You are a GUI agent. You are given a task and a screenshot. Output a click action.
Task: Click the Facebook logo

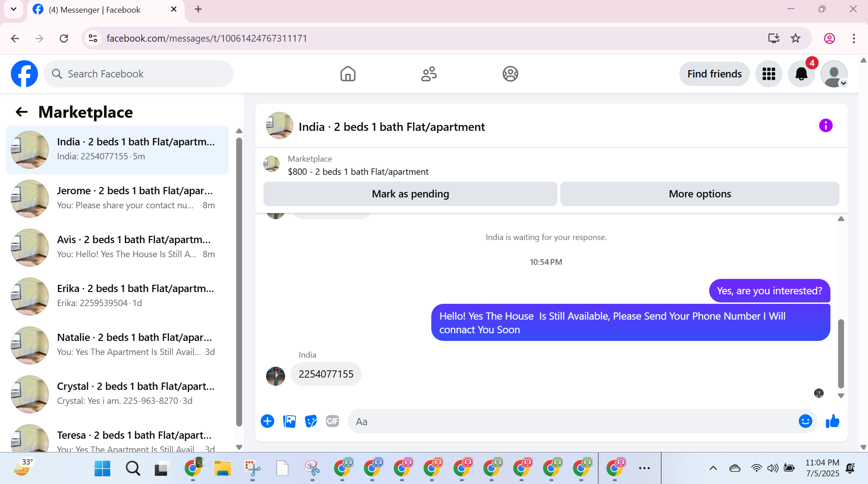[x=24, y=74]
